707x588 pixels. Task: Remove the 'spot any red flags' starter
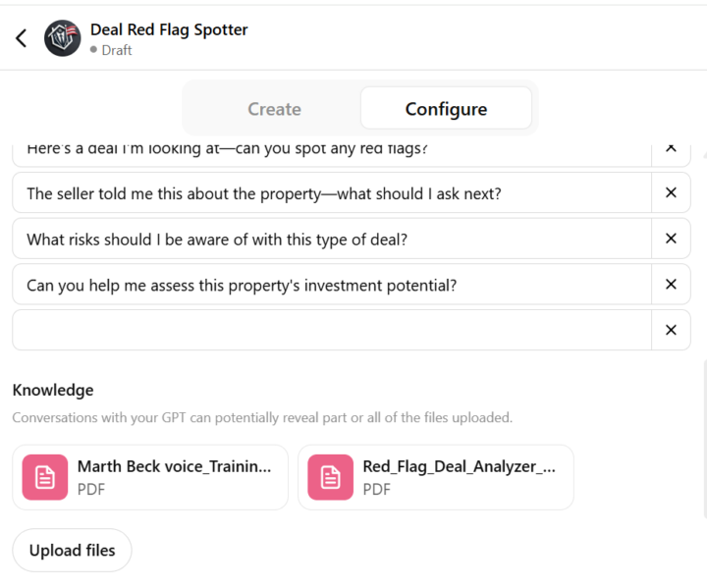(671, 150)
